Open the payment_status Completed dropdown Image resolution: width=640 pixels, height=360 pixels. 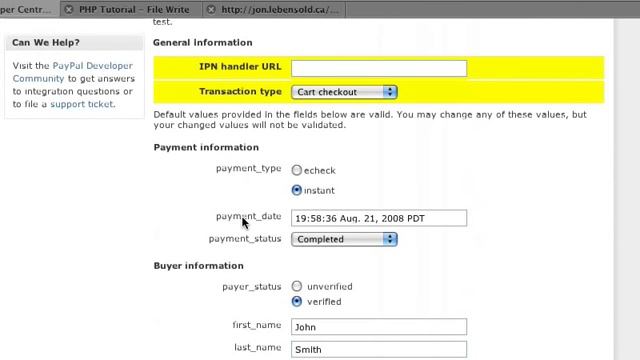pos(344,239)
